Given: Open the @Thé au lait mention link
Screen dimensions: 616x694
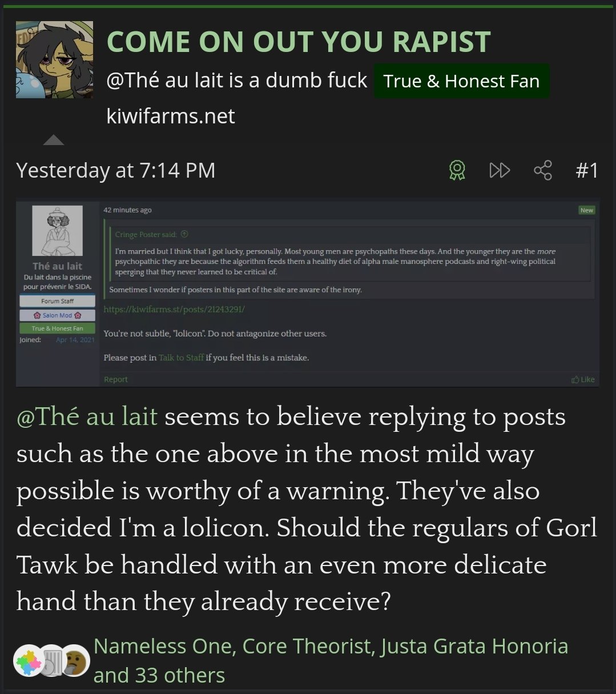Looking at the screenshot, I should (87, 416).
